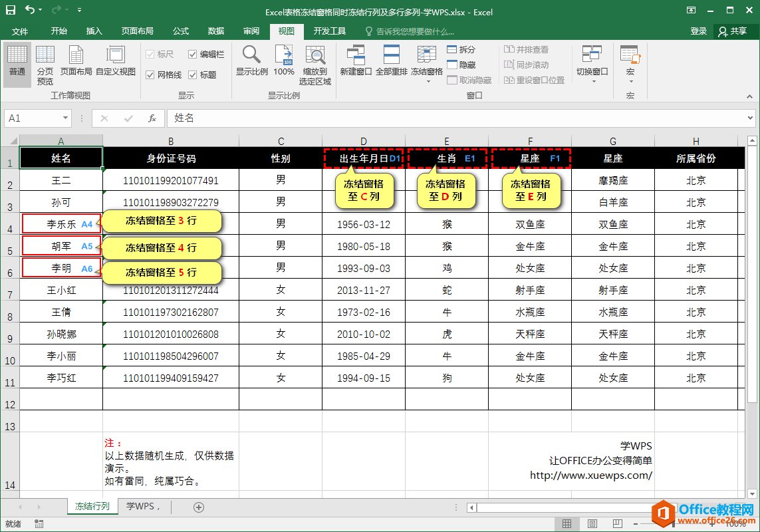Click the Ribbon Display Options icon
Screen dimensions: 760x532
point(691,10)
